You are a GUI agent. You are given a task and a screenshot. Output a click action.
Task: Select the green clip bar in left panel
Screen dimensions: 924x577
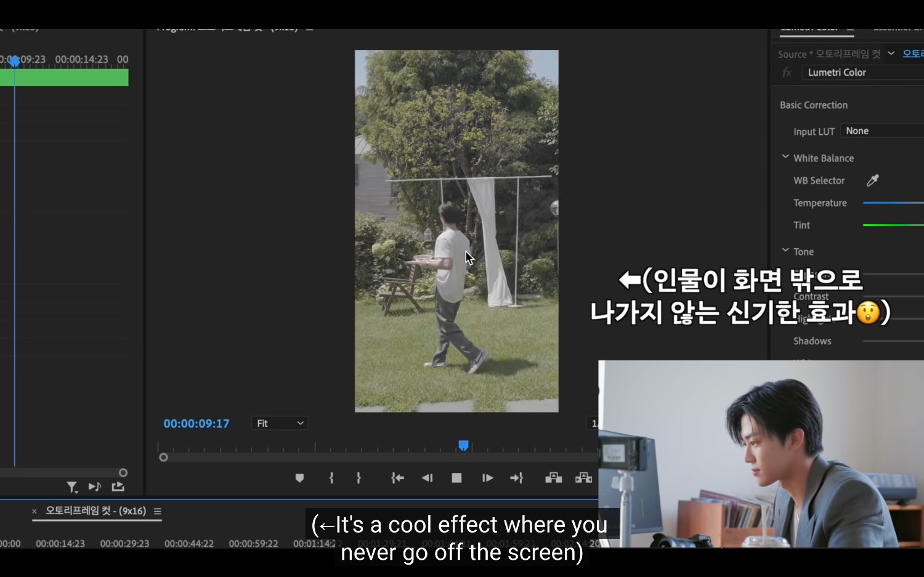(x=64, y=78)
